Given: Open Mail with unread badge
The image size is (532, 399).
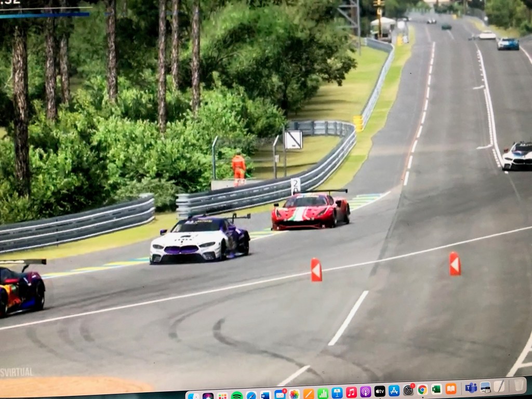Looking at the screenshot, I should pyautogui.click(x=280, y=395).
